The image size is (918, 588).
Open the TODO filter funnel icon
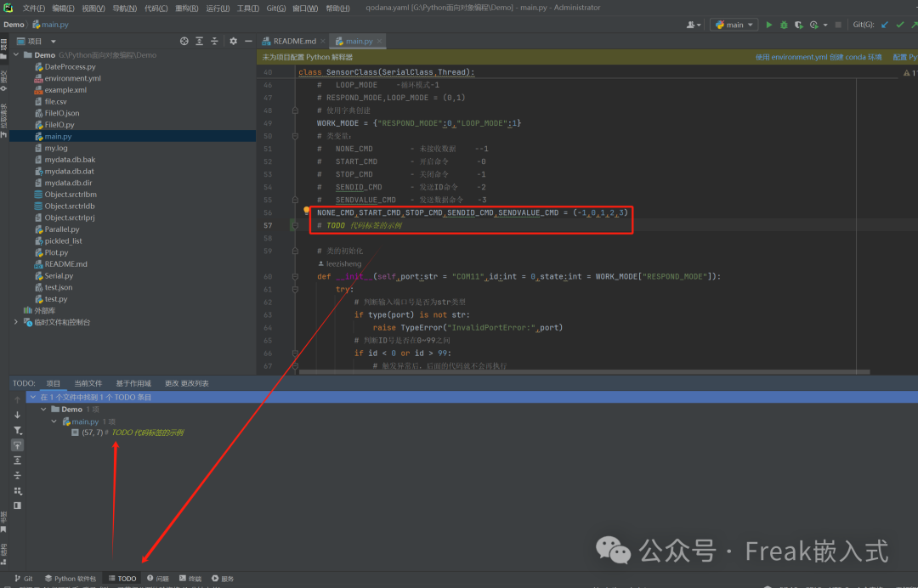(17, 430)
